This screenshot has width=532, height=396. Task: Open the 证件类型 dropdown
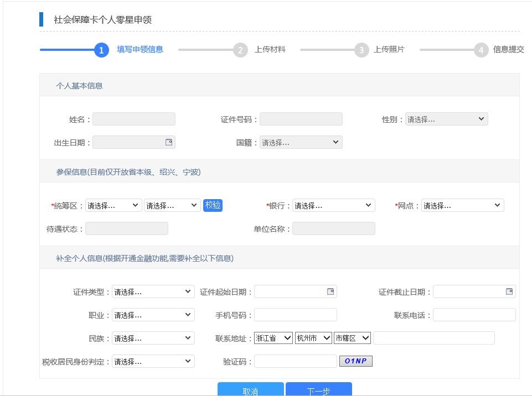click(x=153, y=291)
